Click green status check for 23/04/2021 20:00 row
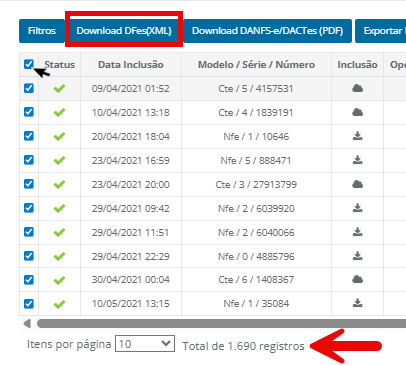Viewport: 406px width, 366px height. point(59,185)
